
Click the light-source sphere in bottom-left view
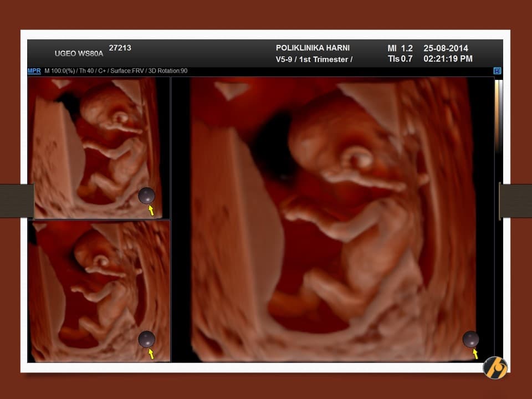click(x=146, y=339)
